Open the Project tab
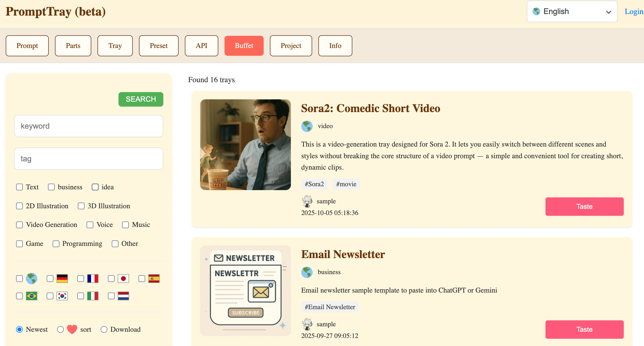 pyautogui.click(x=291, y=46)
